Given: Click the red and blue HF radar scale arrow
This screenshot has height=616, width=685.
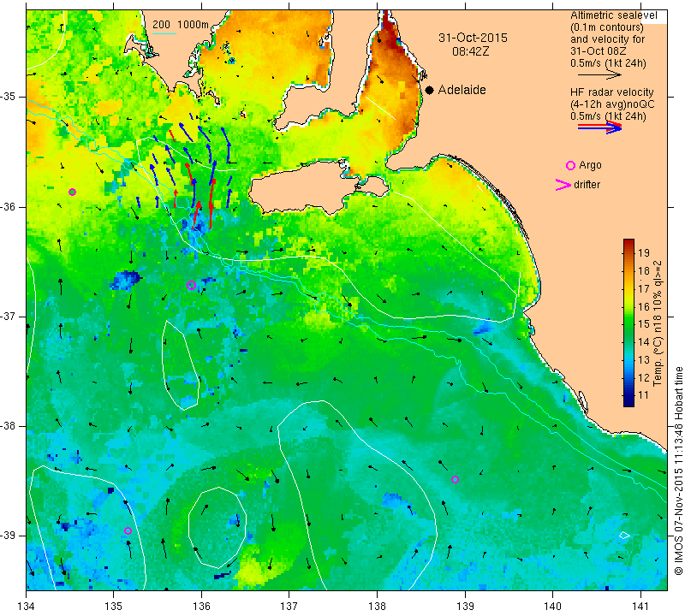Looking at the screenshot, I should click(599, 127).
